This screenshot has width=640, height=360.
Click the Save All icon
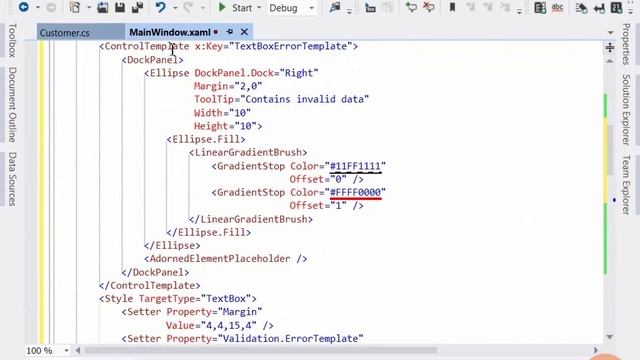(x=138, y=7)
